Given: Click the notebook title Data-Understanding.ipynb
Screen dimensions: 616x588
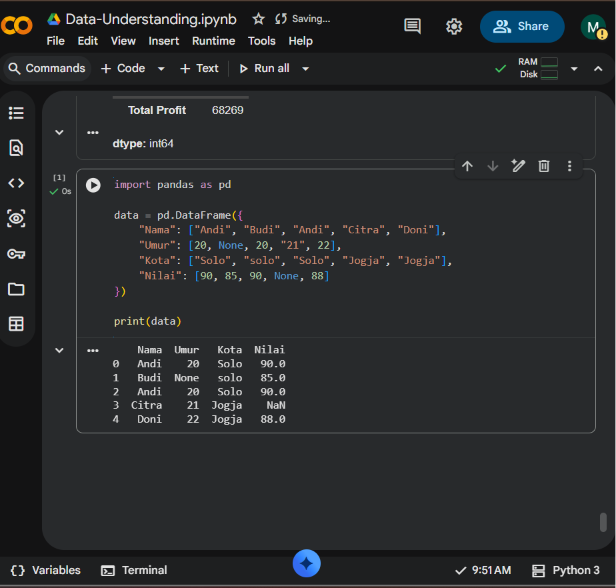Looking at the screenshot, I should tap(151, 19).
